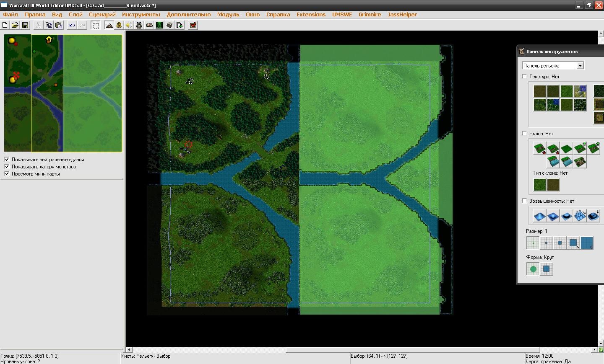The height and width of the screenshot is (364, 604).
Task: Click the horizontal scrollbar right arrow
Action: tap(594, 349)
